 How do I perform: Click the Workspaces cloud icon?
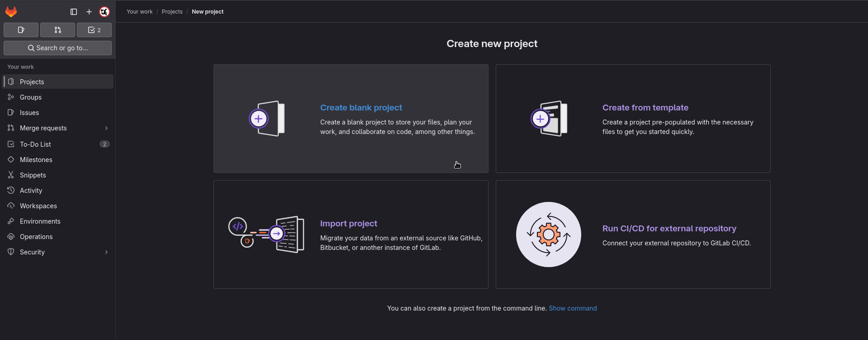tap(11, 206)
